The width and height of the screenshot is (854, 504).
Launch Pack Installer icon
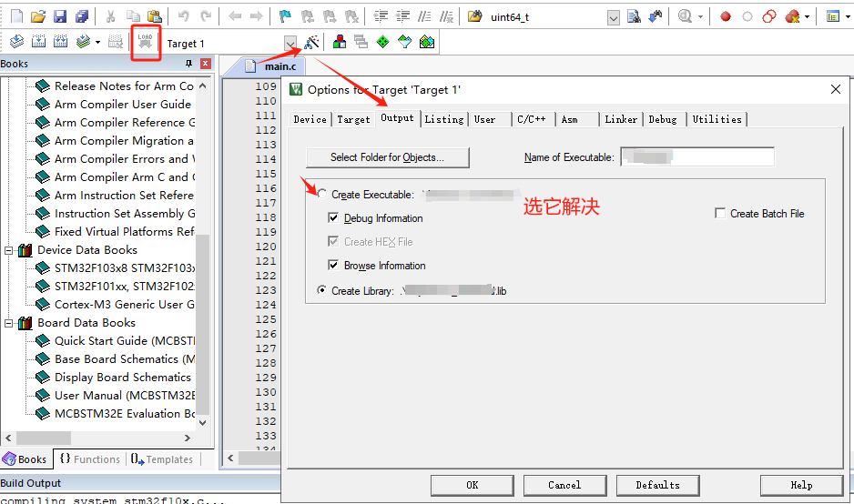tap(426, 42)
